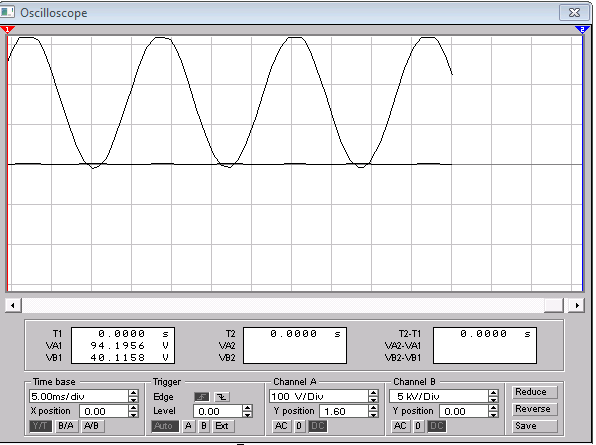Click the X position value field
The width and height of the screenshot is (596, 445).
pos(104,411)
